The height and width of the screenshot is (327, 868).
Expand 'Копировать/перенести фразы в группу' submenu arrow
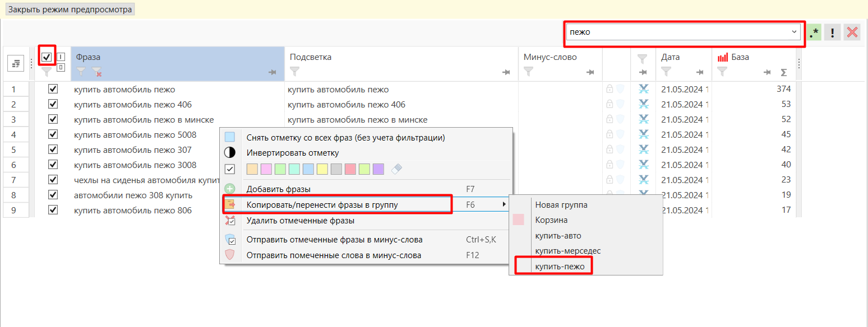504,204
